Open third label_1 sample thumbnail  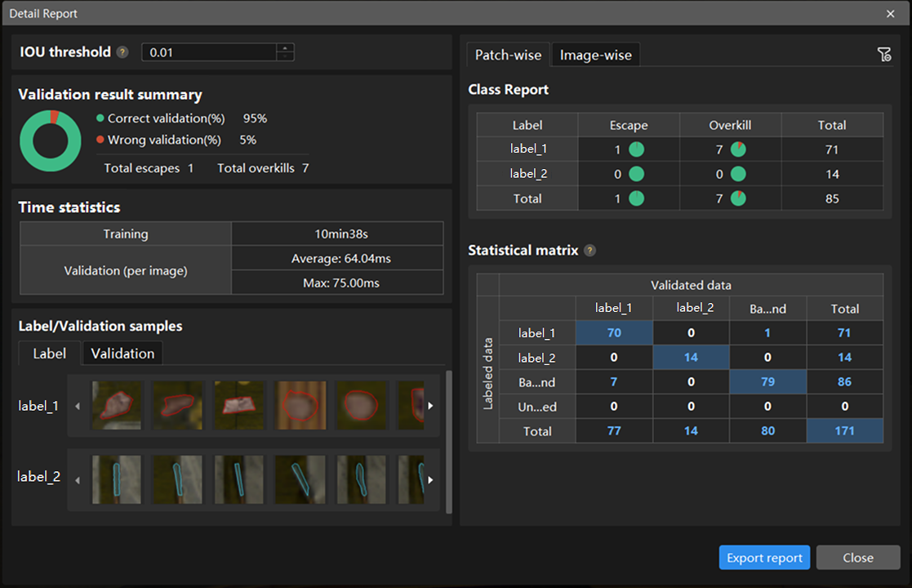[238, 405]
